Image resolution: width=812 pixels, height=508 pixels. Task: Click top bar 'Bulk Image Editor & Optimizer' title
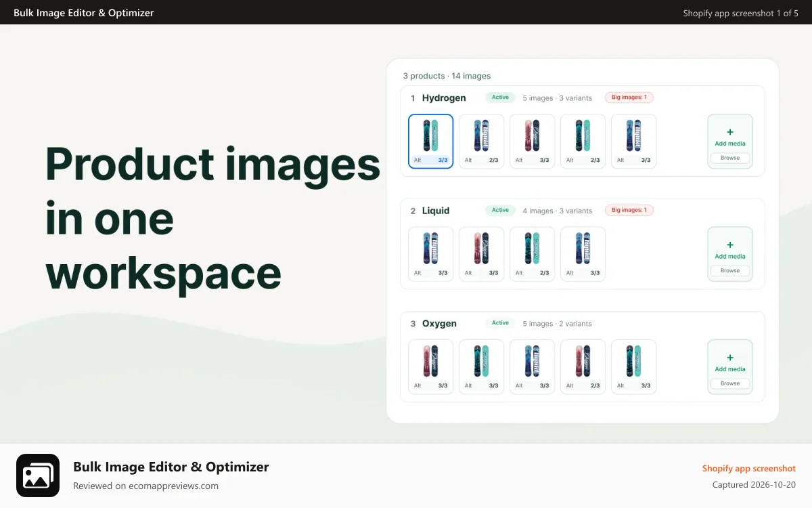84,12
